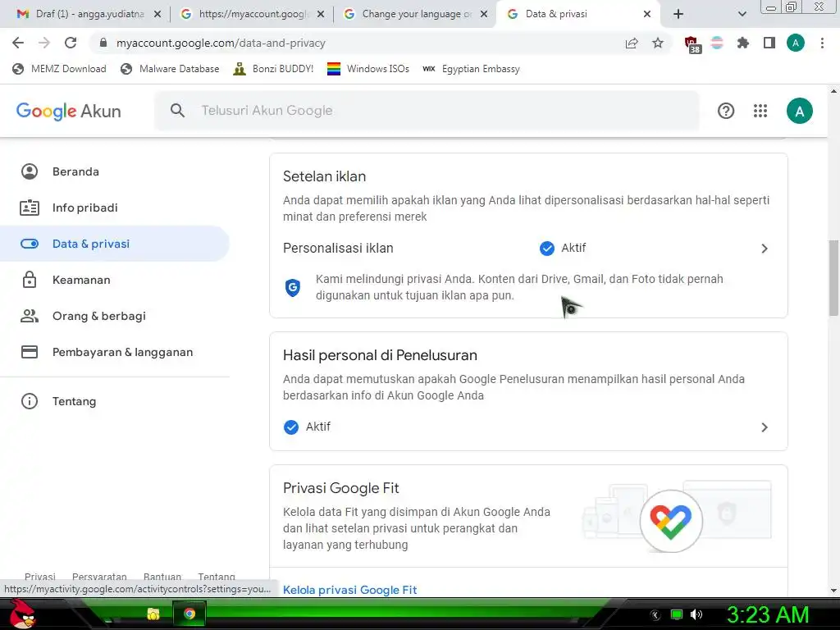Click the Google Account help question mark icon
This screenshot has height=630, width=840.
(x=726, y=111)
